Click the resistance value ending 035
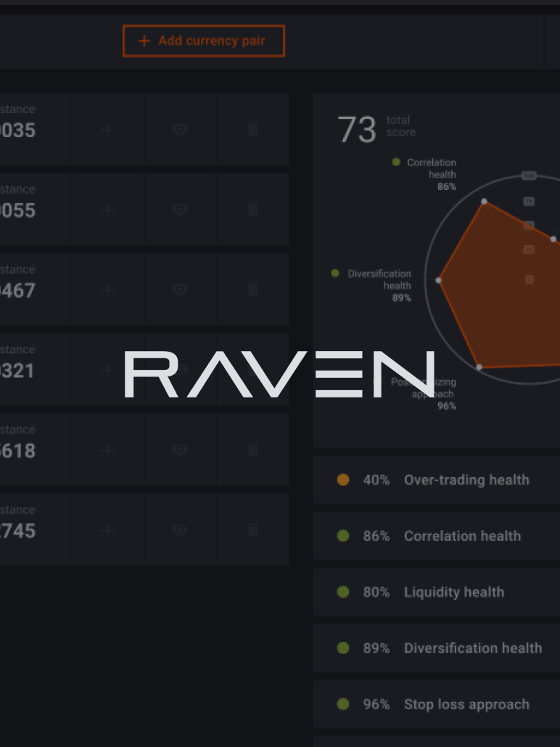The width and height of the screenshot is (560, 747). point(17,130)
